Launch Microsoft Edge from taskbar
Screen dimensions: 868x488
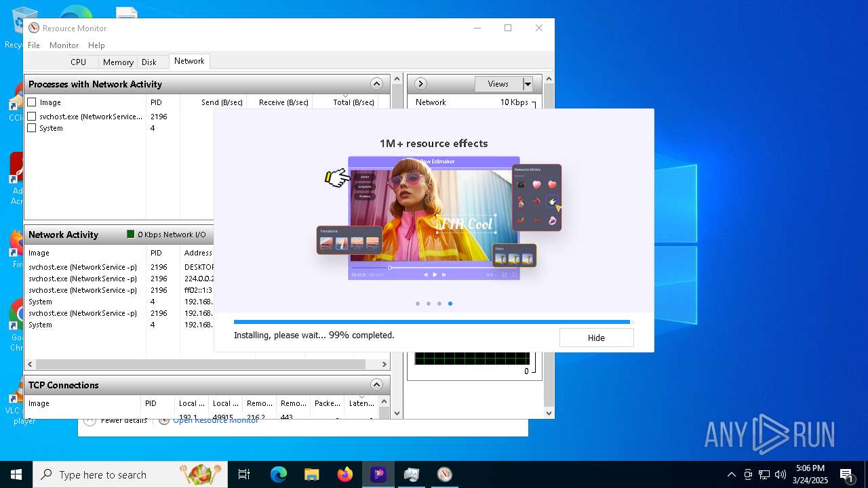279,474
